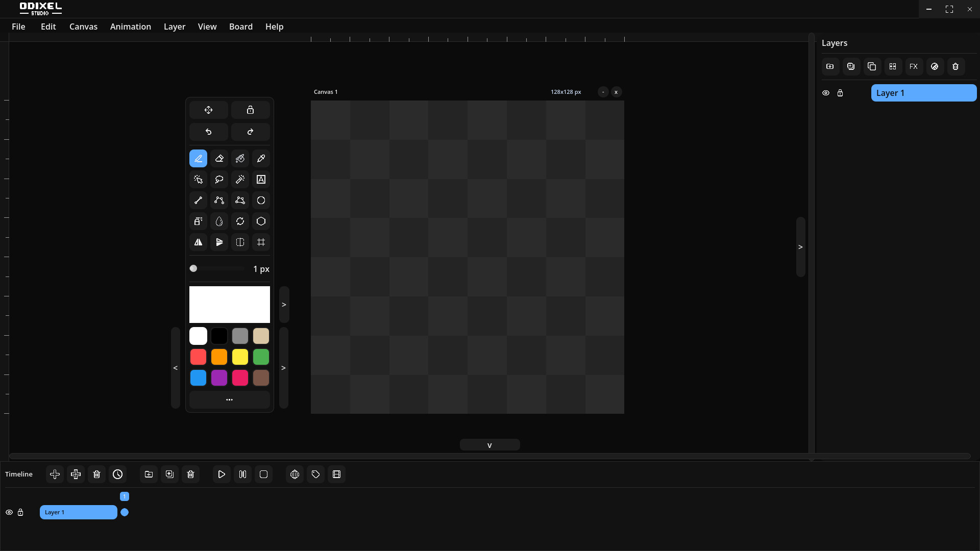Collapse the timeline with bottom chevron
Screen dimensions: 980x551
489,445
